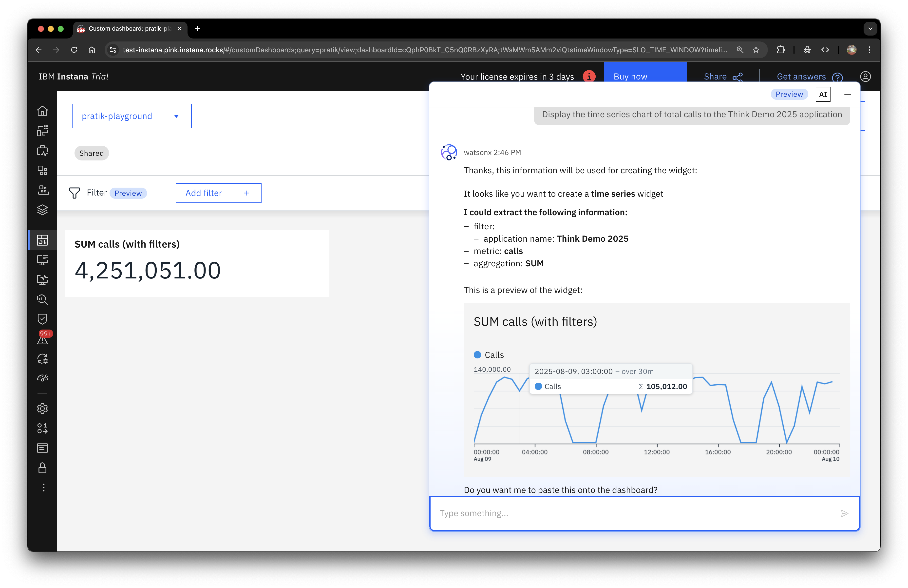Open the Home icon in sidebar
Viewport: 908px width, 588px height.
pyautogui.click(x=42, y=111)
